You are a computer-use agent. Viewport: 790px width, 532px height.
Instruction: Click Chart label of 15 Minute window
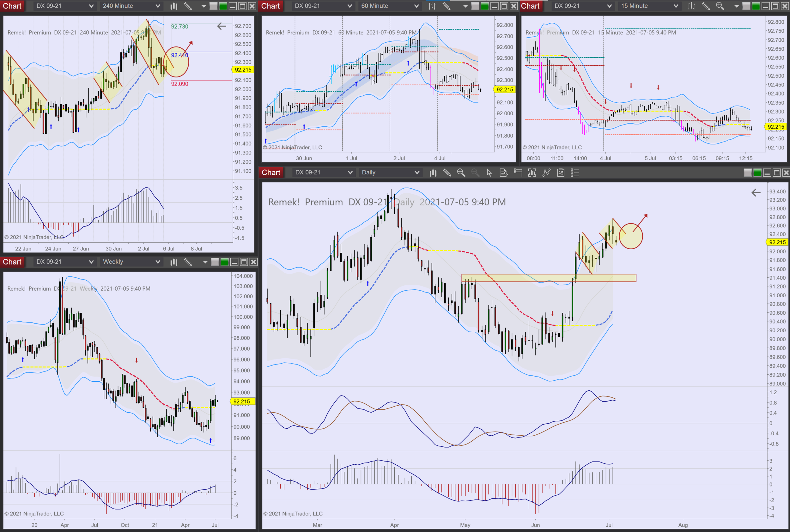(530, 6)
